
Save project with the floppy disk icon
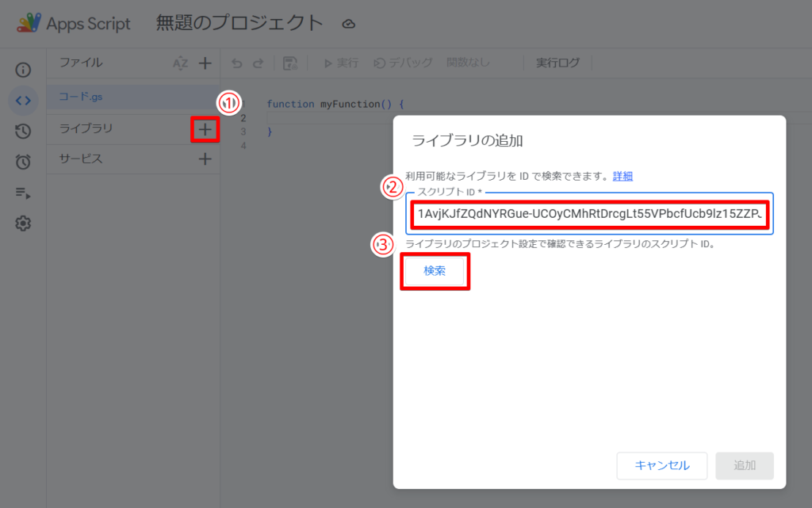[290, 63]
